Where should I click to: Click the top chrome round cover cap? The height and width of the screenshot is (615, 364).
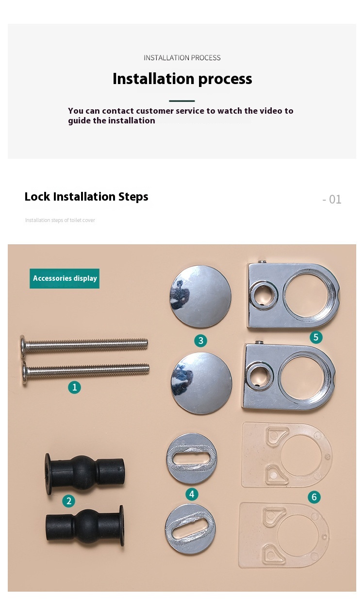point(200,297)
